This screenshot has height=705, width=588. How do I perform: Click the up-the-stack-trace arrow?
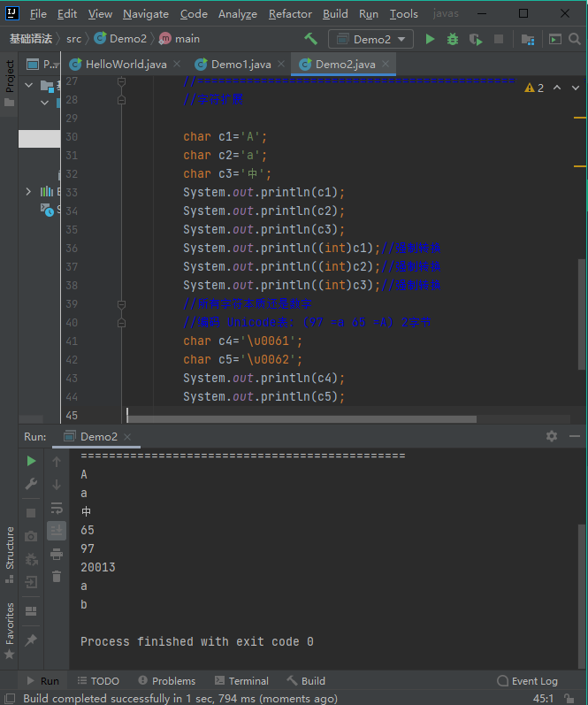click(x=57, y=462)
